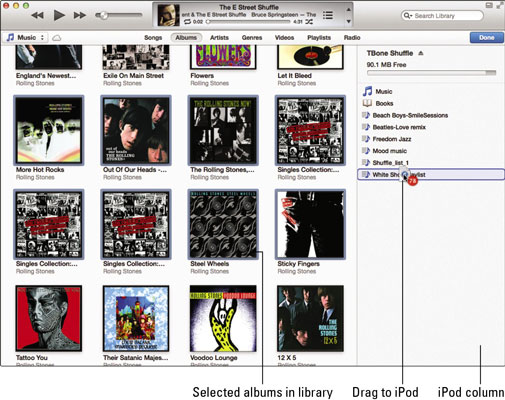Viewport: 505px width, 400px height.
Task: Click the Shuffle_list_1 playlist icon
Action: 366,163
